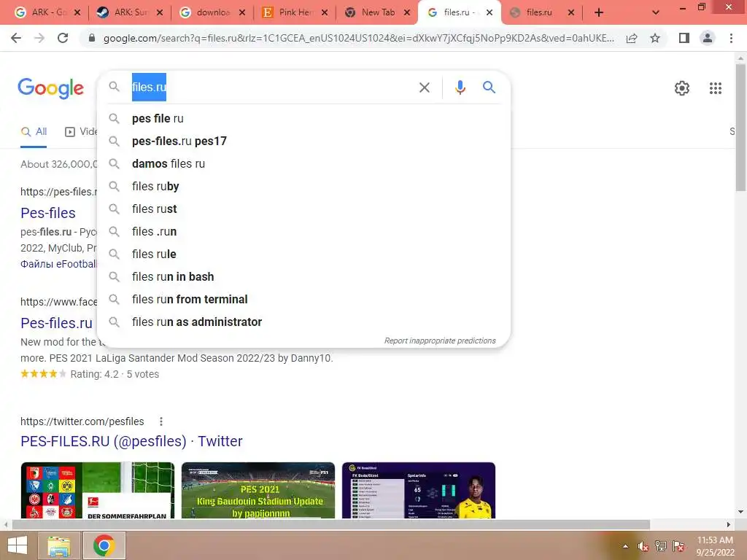Show hidden system tray icons
This screenshot has width=747, height=560.
click(625, 546)
